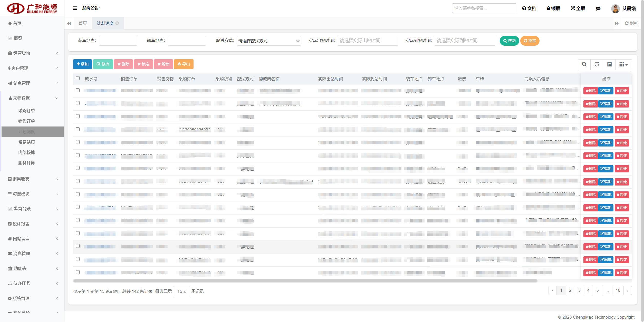The width and height of the screenshot is (644, 322).
Task: Check the select-all header checkbox
Action: coord(78,78)
